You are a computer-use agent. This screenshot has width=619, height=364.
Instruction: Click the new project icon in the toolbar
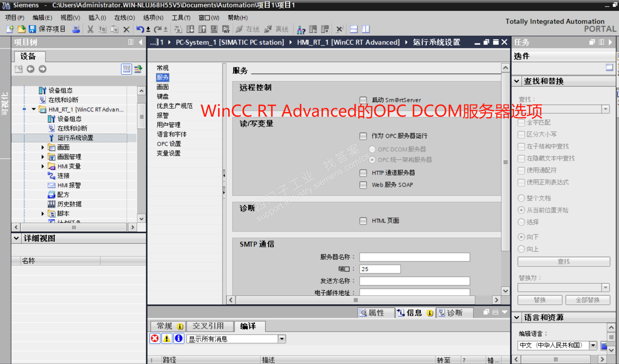[x=10, y=29]
